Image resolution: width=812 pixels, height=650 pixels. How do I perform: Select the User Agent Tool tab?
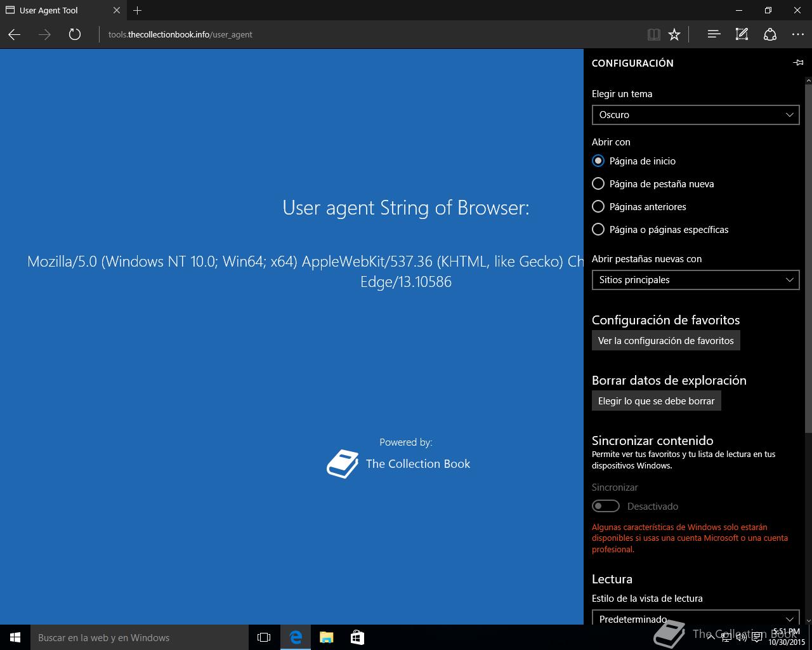tap(63, 10)
